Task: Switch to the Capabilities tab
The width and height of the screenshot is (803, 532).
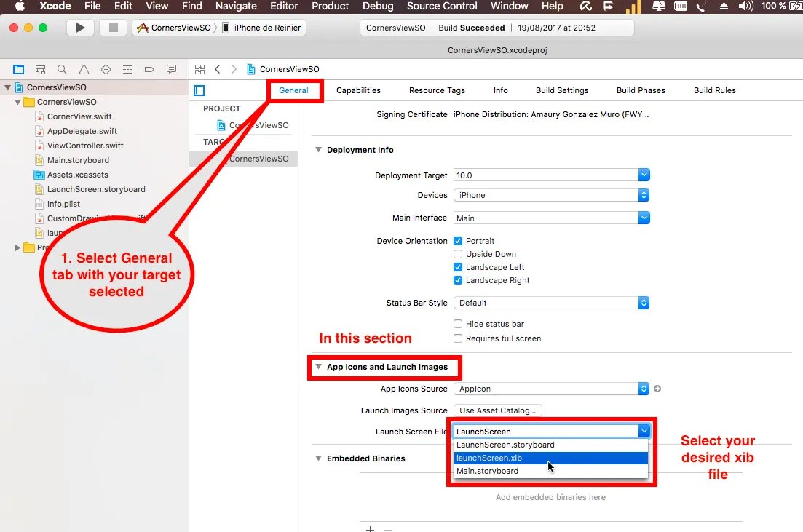Action: [x=358, y=91]
